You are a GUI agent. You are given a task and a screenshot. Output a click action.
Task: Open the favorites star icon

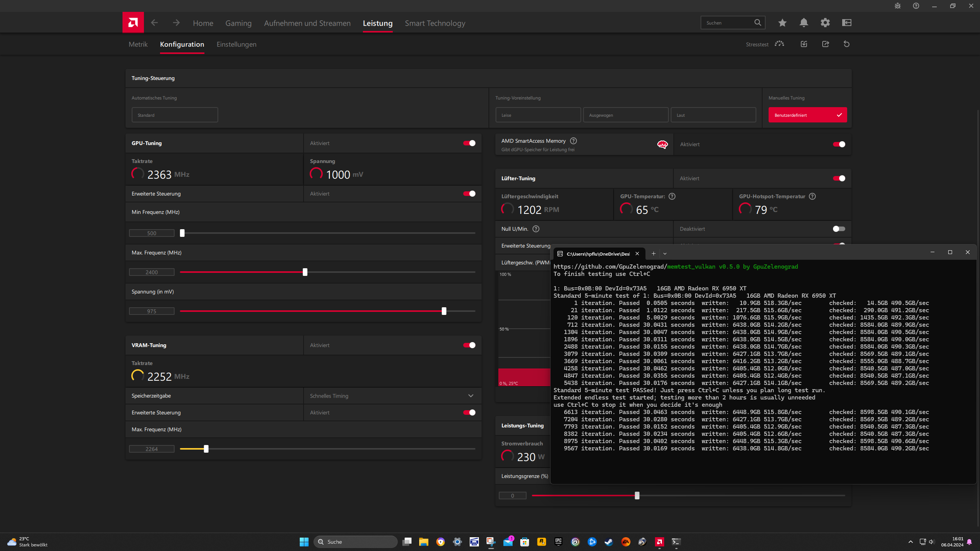(782, 23)
